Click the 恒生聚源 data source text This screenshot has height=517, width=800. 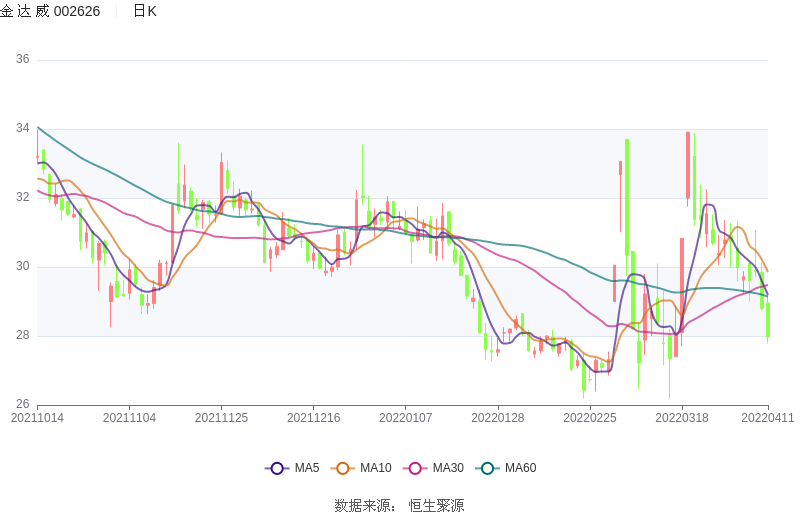click(x=436, y=506)
